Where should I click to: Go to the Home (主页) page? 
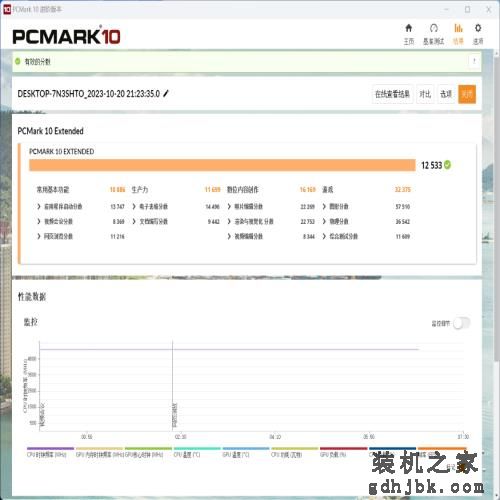pyautogui.click(x=409, y=34)
